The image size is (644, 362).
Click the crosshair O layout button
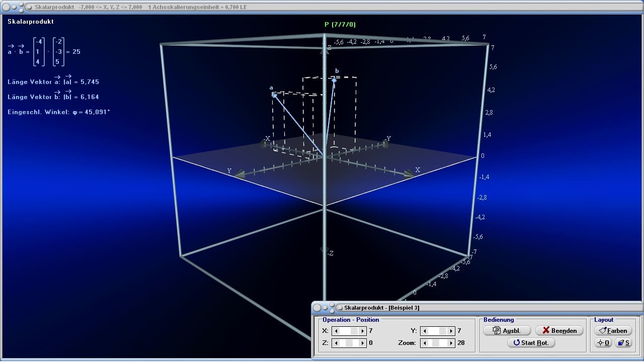603,342
